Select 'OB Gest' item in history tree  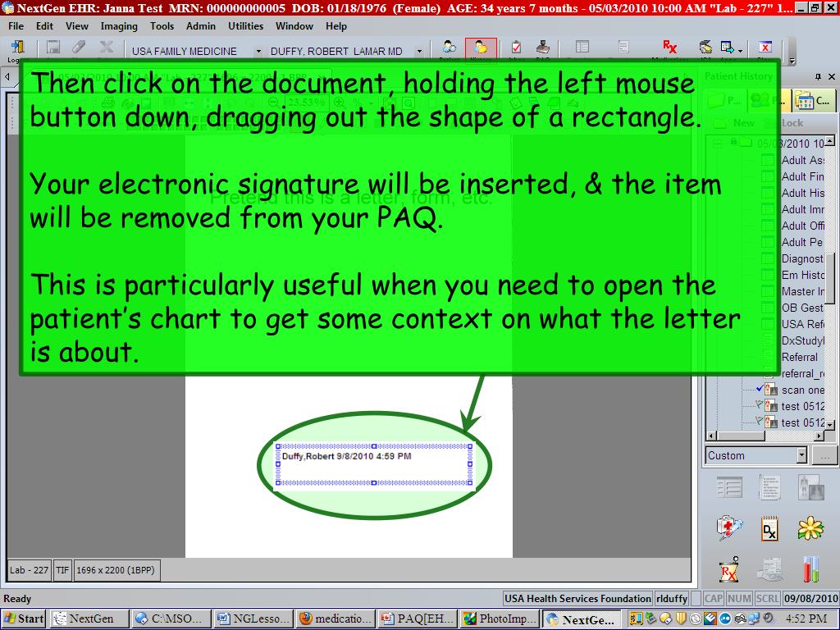tap(802, 308)
